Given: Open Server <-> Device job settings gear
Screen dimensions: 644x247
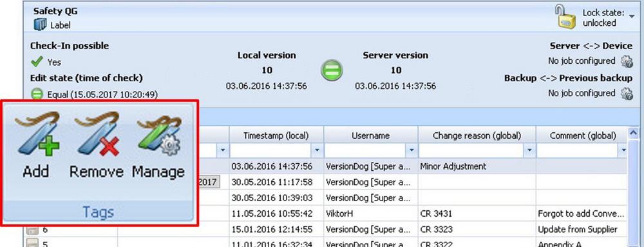Looking at the screenshot, I should (x=627, y=61).
